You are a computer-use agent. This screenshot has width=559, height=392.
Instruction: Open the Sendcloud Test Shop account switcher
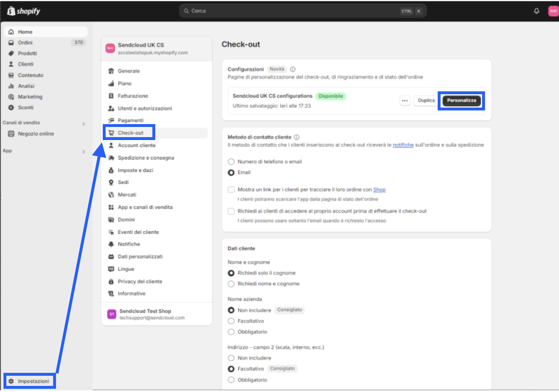coord(156,314)
